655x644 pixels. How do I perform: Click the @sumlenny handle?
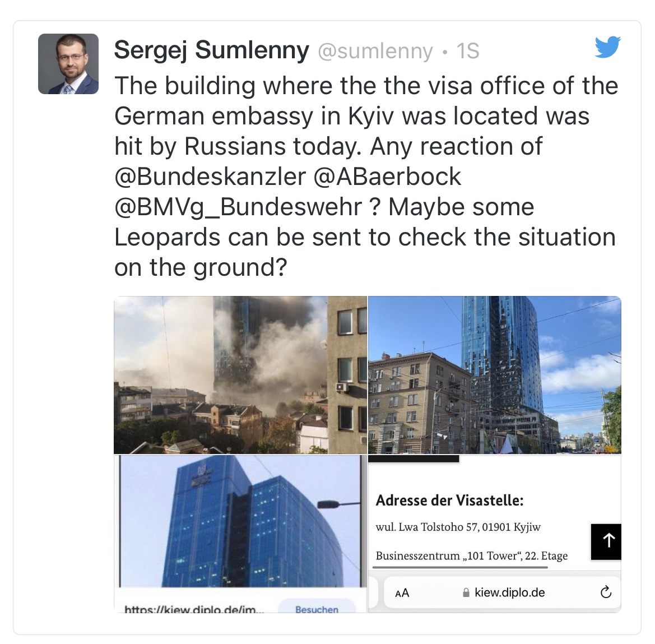point(375,52)
